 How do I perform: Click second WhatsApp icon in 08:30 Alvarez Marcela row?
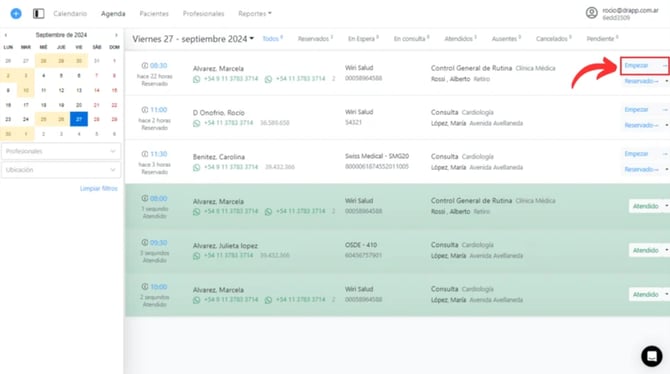point(268,79)
